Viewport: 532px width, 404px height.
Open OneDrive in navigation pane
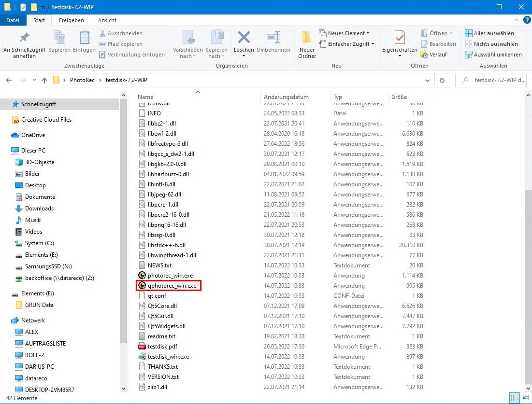(33, 135)
